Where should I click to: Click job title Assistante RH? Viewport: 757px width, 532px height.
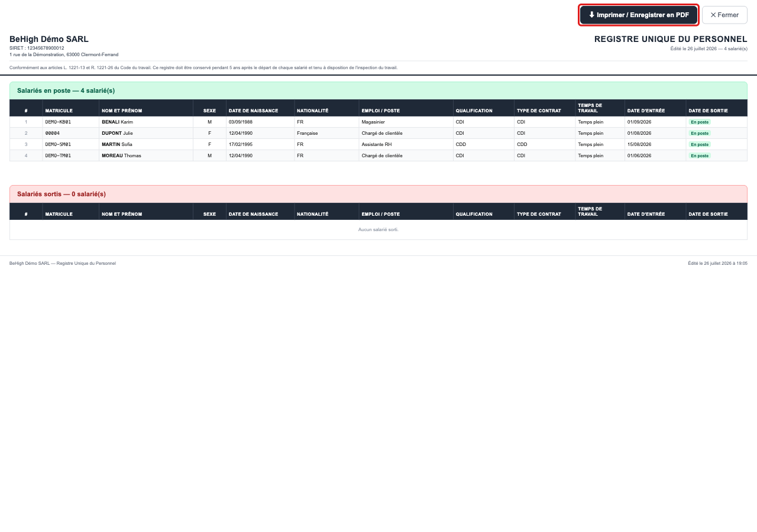pos(377,144)
